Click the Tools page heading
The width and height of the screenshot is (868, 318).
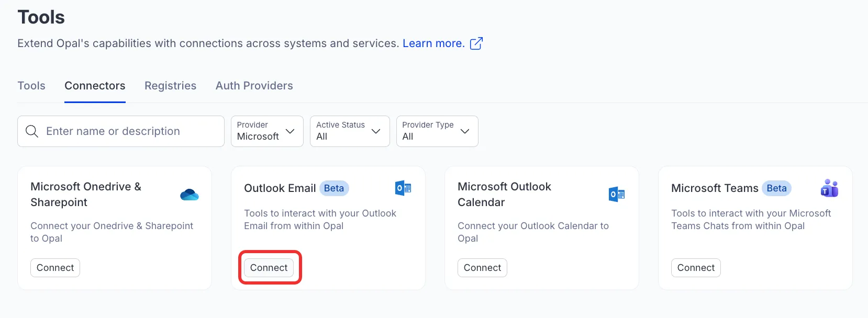pos(41,17)
